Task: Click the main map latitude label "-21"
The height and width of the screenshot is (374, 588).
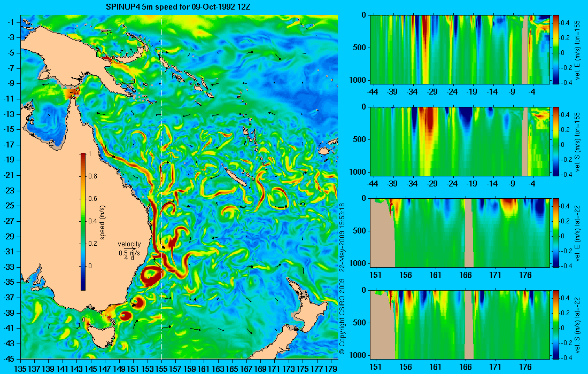Action: tap(10, 175)
